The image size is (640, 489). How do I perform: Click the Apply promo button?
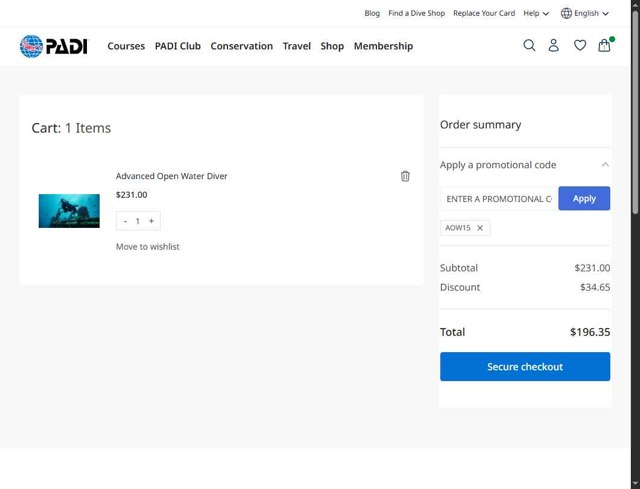(584, 198)
